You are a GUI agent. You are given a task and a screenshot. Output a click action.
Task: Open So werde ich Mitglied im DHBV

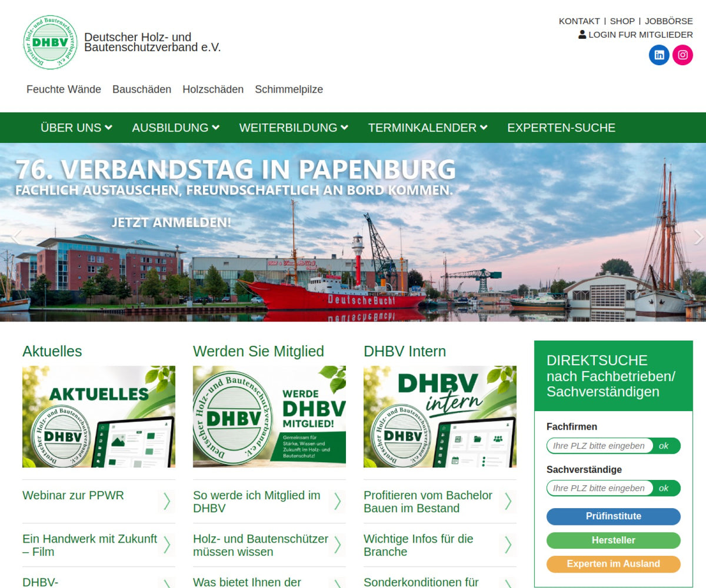point(257,502)
